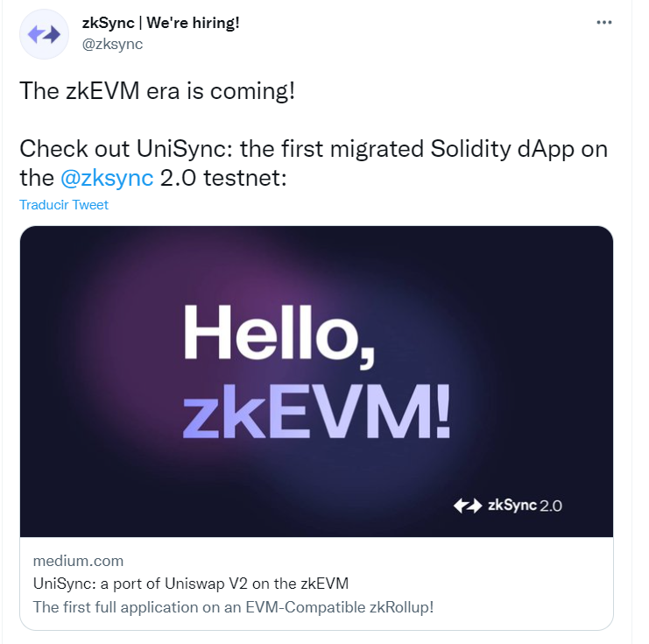Viewport: 649px width, 644px height.
Task: Click the "2.0 testnet:" text after the mention
Action: point(226,177)
